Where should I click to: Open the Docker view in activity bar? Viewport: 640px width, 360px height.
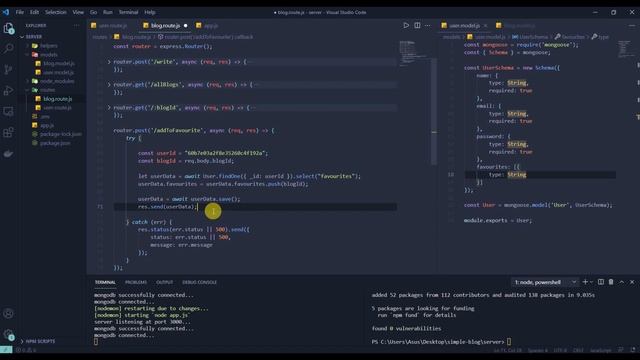[x=8, y=154]
